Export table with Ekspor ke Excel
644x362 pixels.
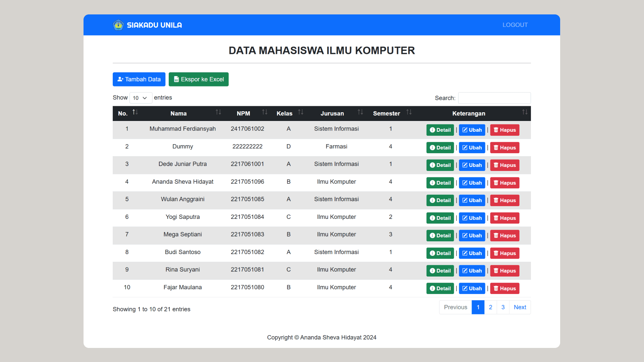coord(199,79)
